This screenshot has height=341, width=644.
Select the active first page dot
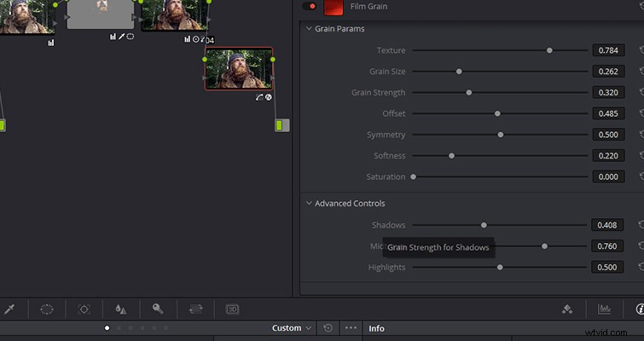pos(107,328)
